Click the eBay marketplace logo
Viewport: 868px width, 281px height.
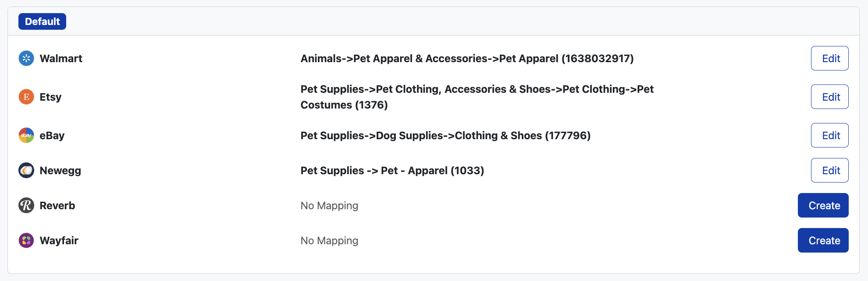(26, 135)
